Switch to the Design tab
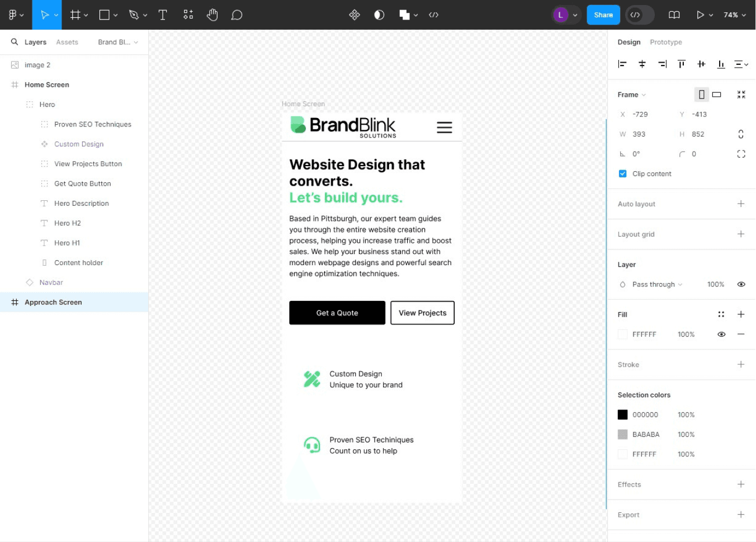Viewport: 756px width, 542px height. 629,42
